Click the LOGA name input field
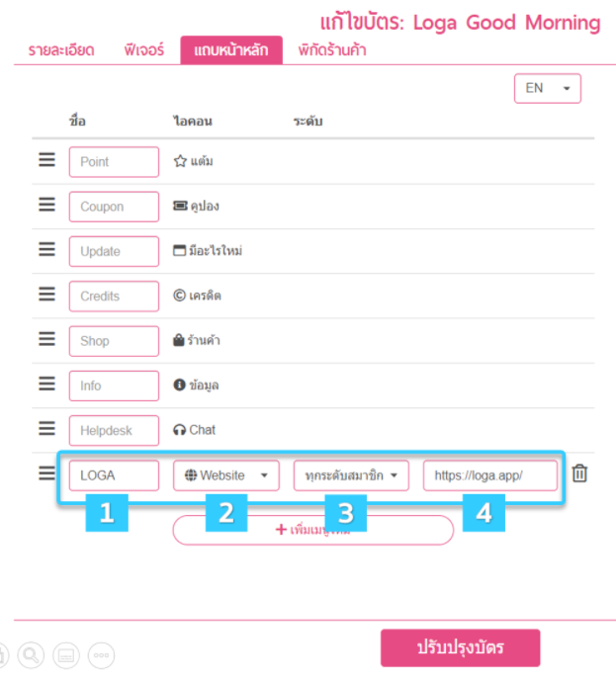 tap(114, 475)
